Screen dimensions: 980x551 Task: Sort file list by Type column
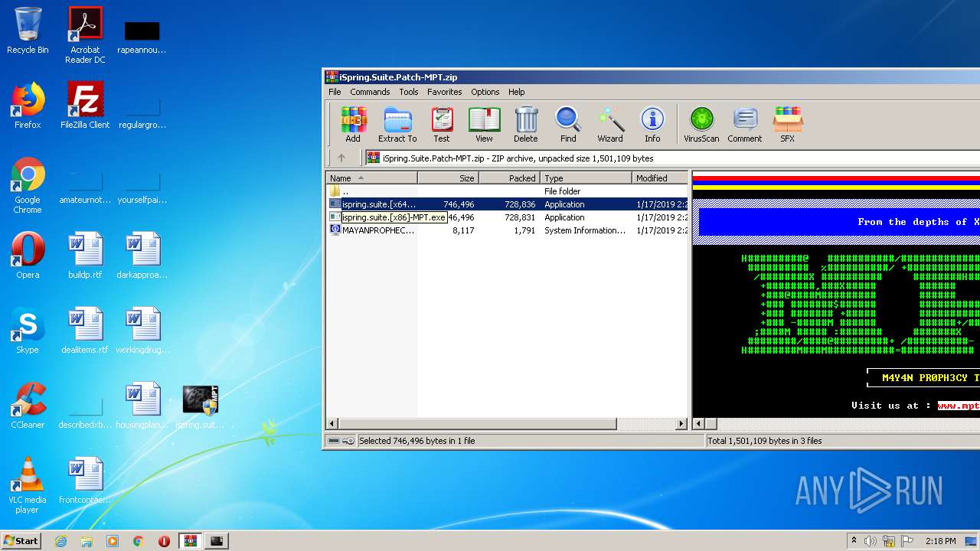[x=586, y=178]
